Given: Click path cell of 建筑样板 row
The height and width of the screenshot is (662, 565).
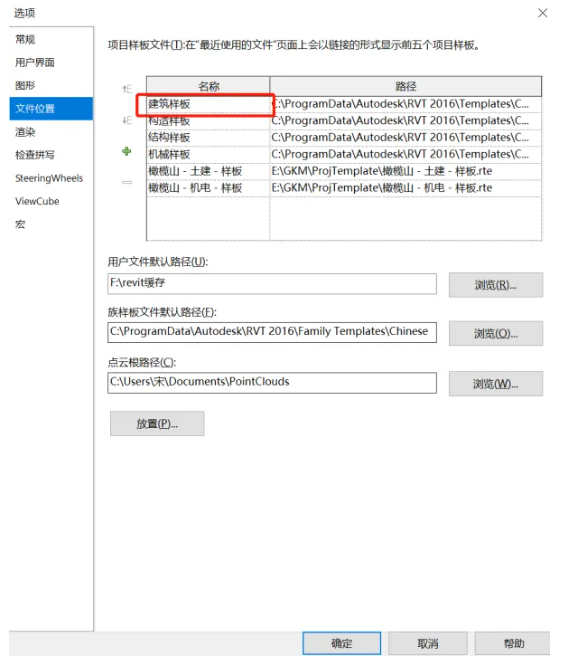Looking at the screenshot, I should click(x=406, y=104).
